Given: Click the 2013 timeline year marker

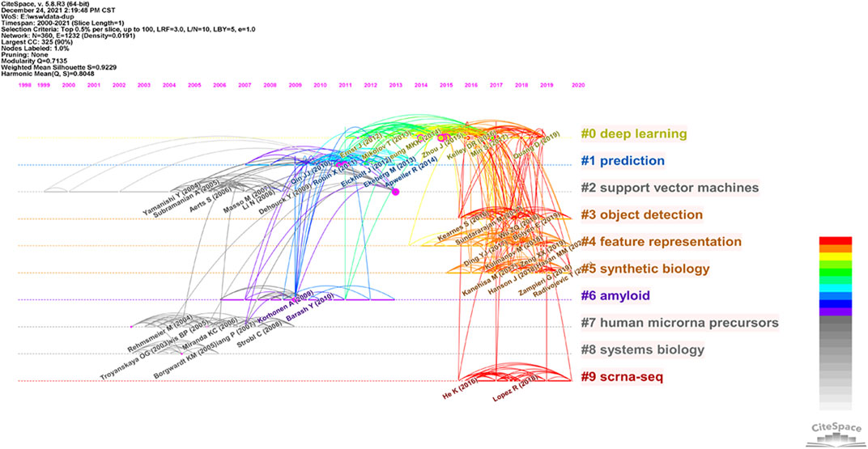Looking at the screenshot, I should click(395, 86).
